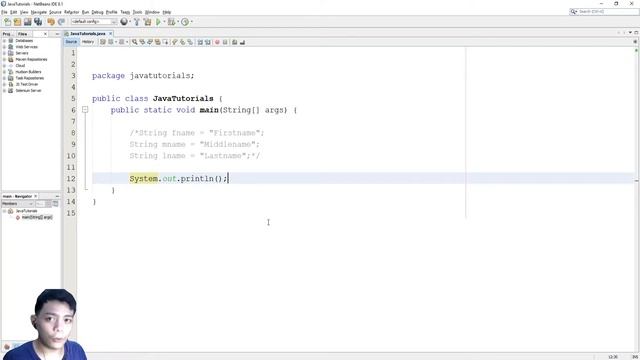This screenshot has width=640, height=360.
Task: Click the Find Next Occurrence icon
Action: (x=150, y=42)
